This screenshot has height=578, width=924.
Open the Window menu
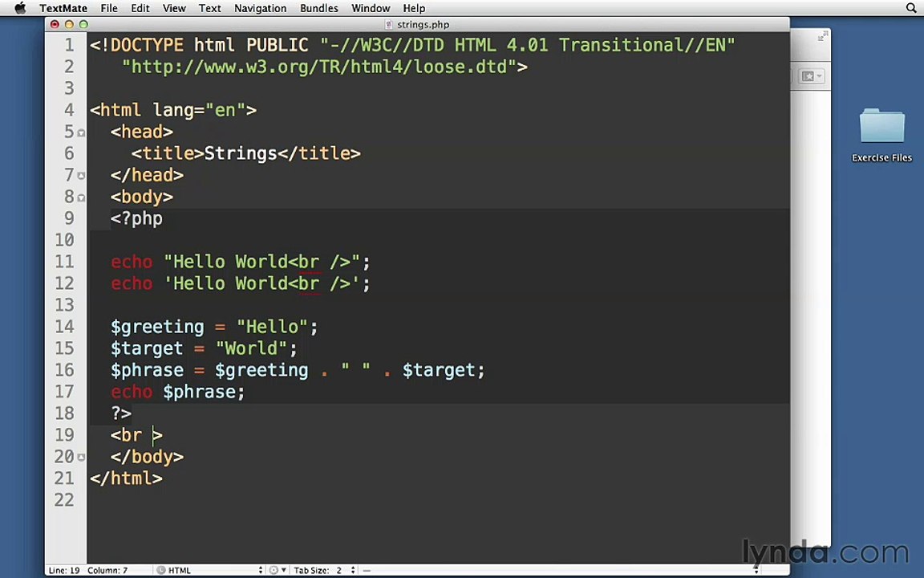pyautogui.click(x=371, y=8)
